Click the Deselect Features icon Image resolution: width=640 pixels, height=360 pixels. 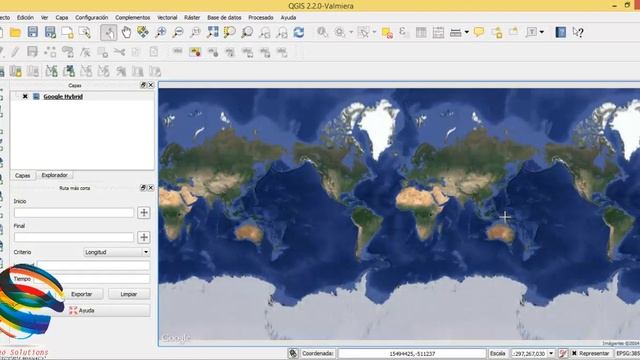pos(387,32)
